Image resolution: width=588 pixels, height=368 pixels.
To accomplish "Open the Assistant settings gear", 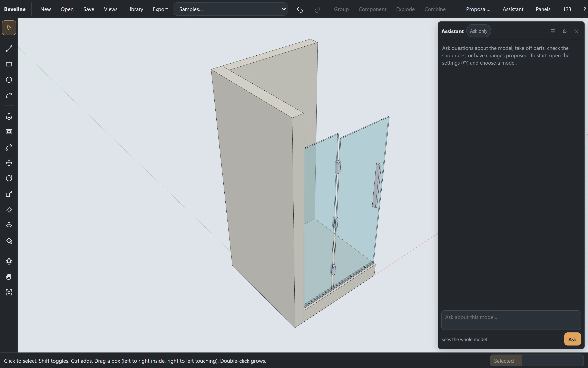I will 565,31.
